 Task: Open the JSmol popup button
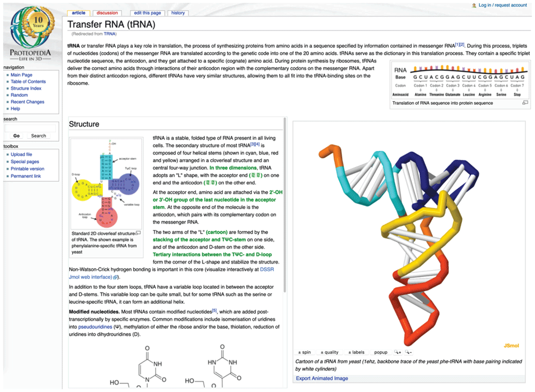pyautogui.click(x=381, y=352)
